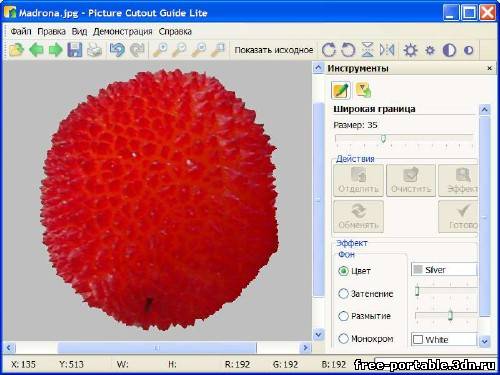Rotate image clockwise
500x375 pixels.
[329, 50]
